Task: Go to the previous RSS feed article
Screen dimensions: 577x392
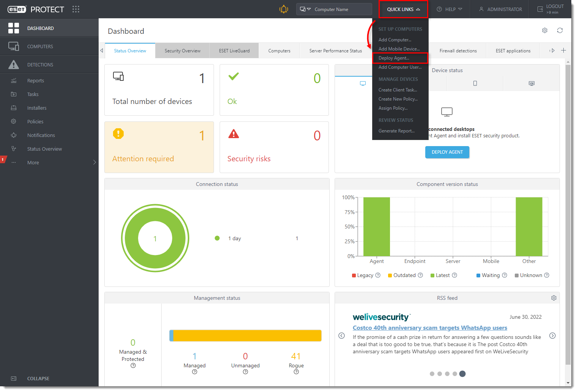Action: (x=341, y=335)
